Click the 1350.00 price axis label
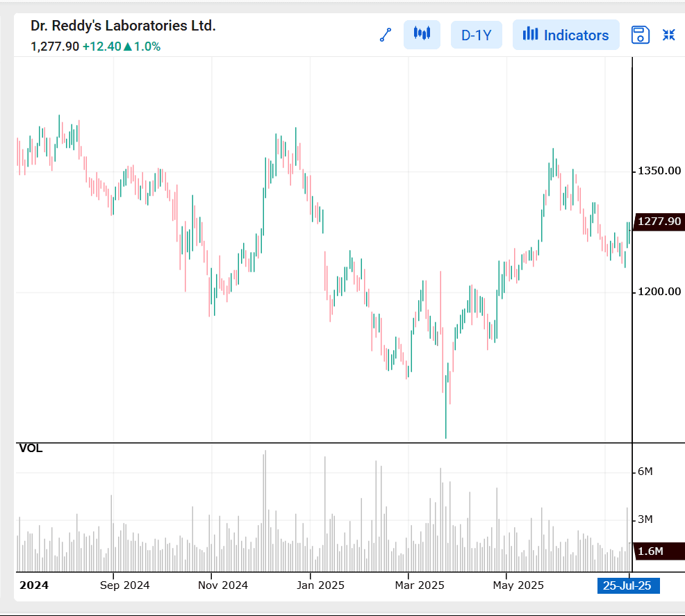The height and width of the screenshot is (616, 685). click(659, 171)
